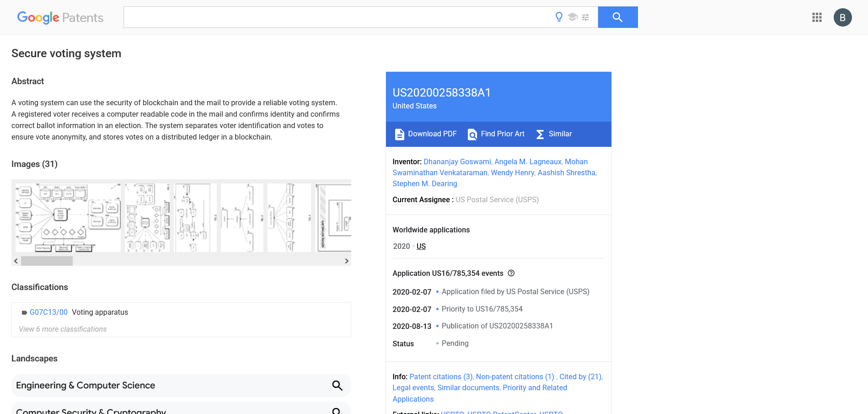Open inventor Aashish Shrestha
Image resolution: width=868 pixels, height=414 pixels.
(x=566, y=172)
